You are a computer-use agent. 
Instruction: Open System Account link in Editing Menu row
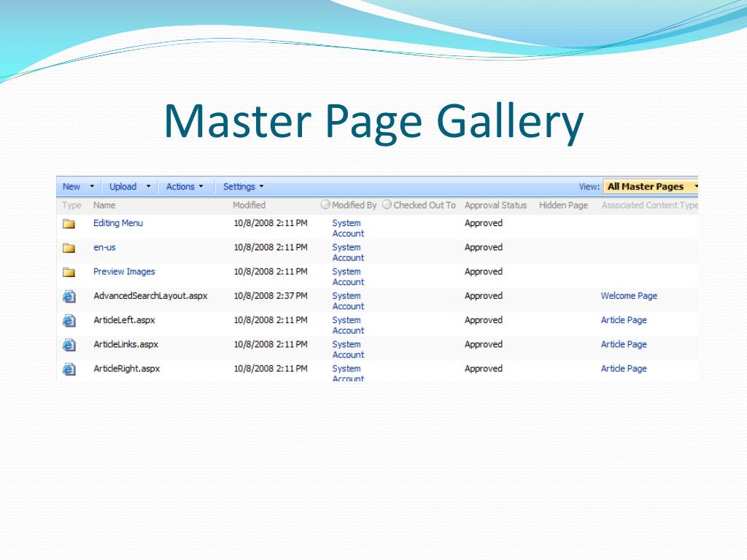(348, 228)
